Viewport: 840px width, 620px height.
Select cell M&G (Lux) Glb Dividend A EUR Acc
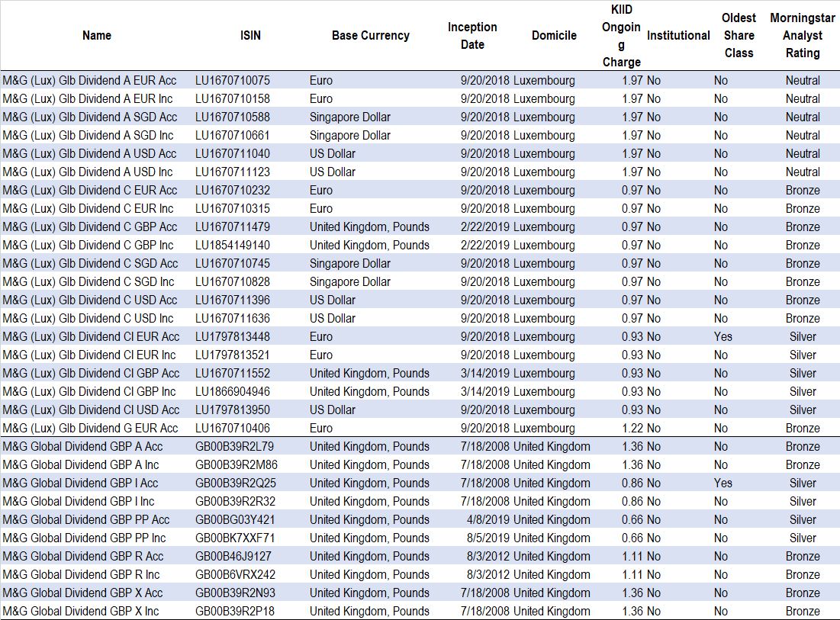(89, 80)
